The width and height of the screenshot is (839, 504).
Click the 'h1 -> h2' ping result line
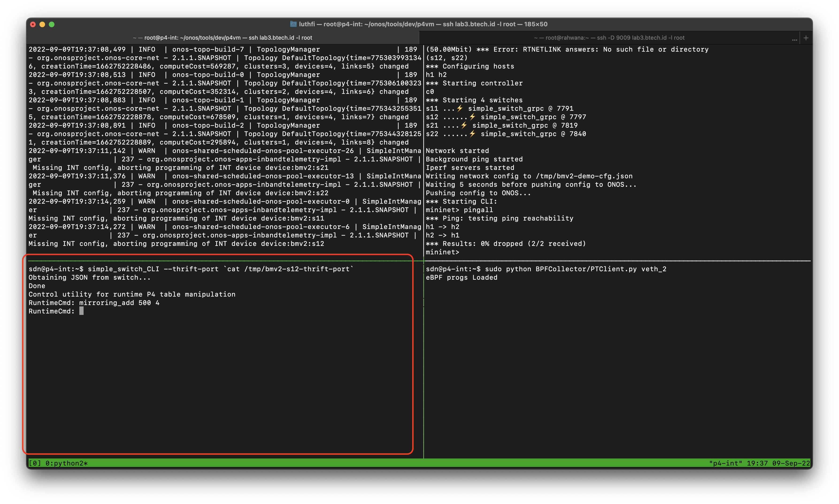pos(442,226)
